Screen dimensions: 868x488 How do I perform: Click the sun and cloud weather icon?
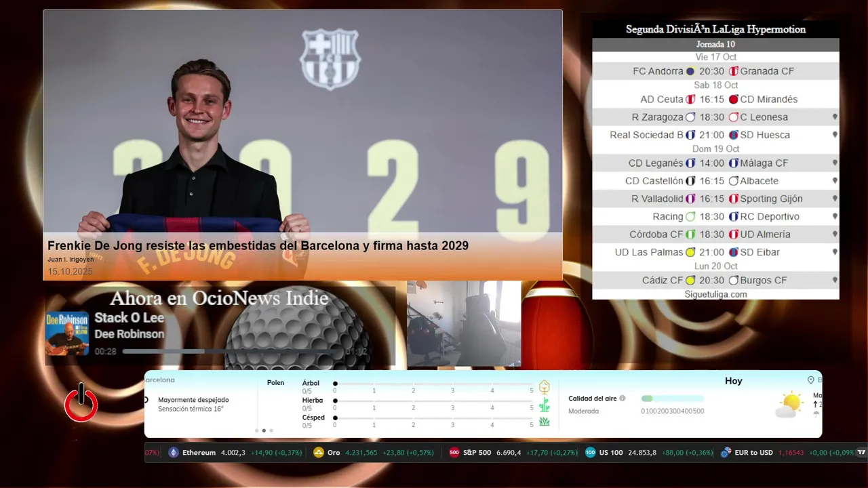click(789, 405)
